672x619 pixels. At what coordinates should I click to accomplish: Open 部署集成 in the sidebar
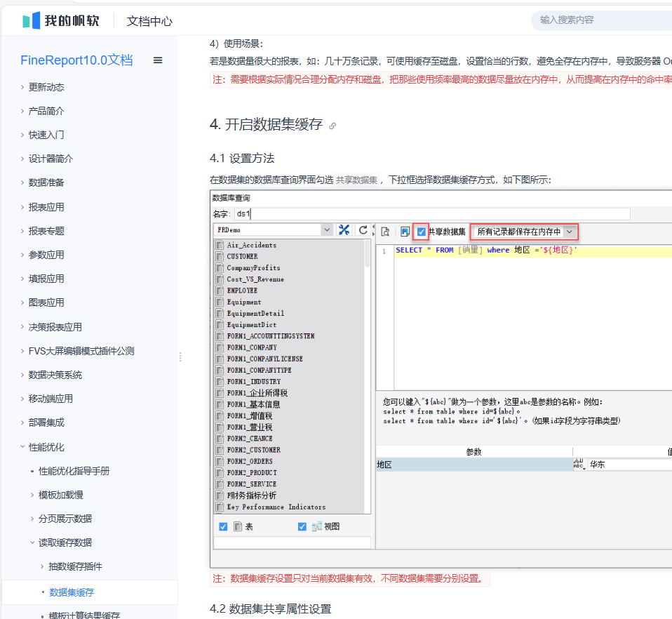46,422
